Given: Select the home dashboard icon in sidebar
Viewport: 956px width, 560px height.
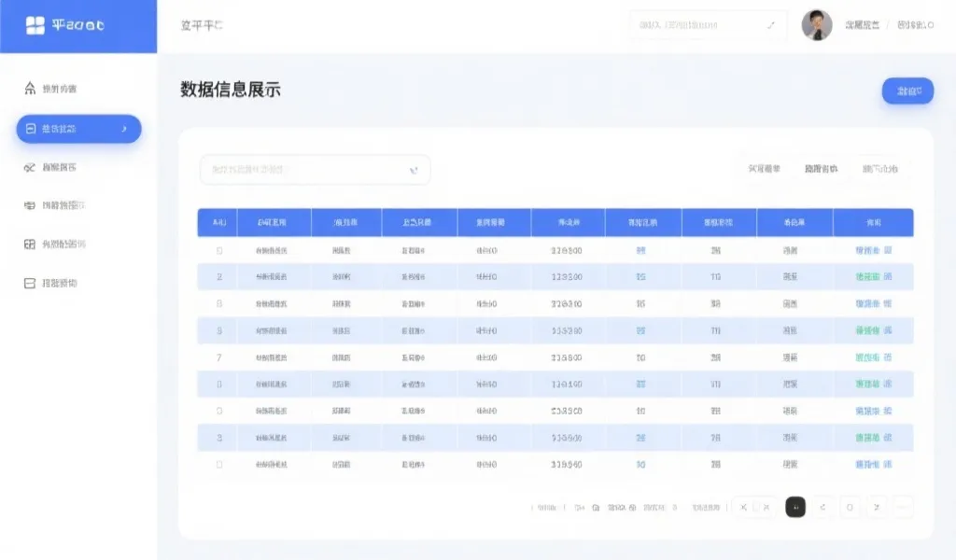Looking at the screenshot, I should point(28,86).
